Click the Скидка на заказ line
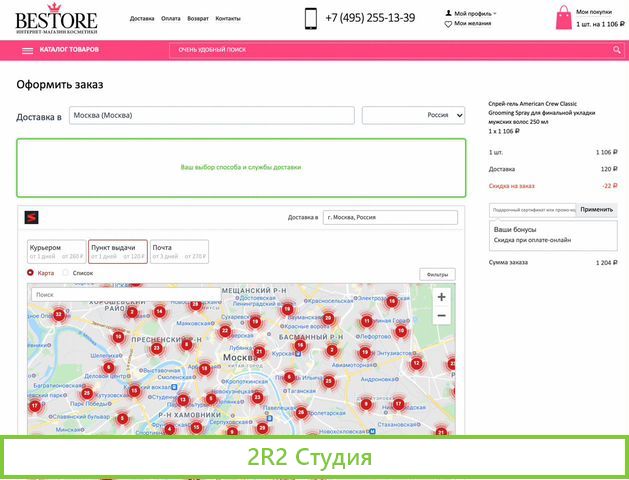Viewport: 629px width, 480px height. [x=553, y=186]
